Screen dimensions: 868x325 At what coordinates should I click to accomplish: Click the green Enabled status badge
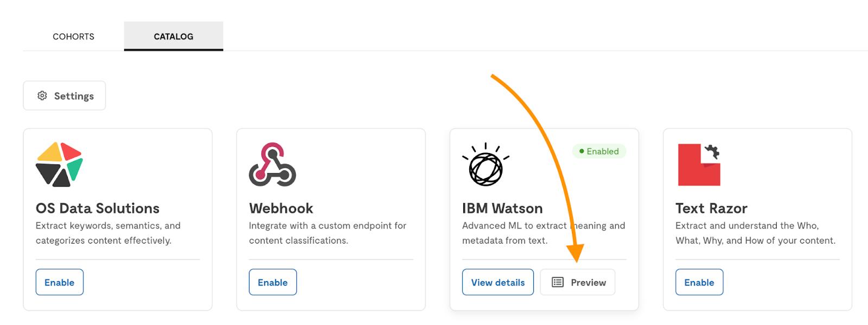599,151
